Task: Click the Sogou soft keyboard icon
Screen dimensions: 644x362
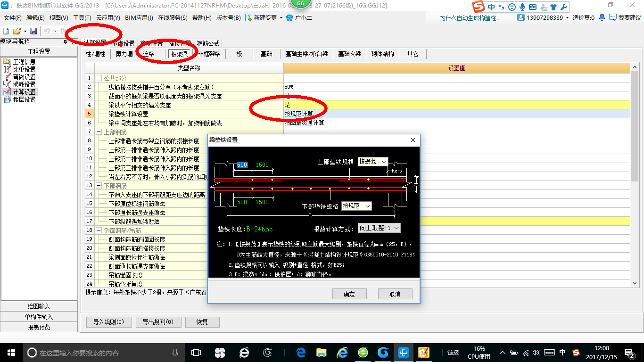Action: coord(533,7)
